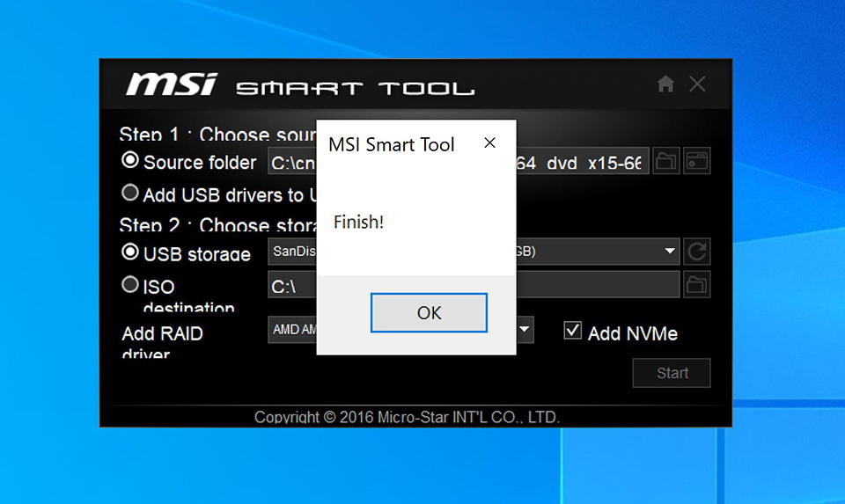Click the MSI logo in header
Viewport: 845px width, 504px height.
click(x=172, y=84)
